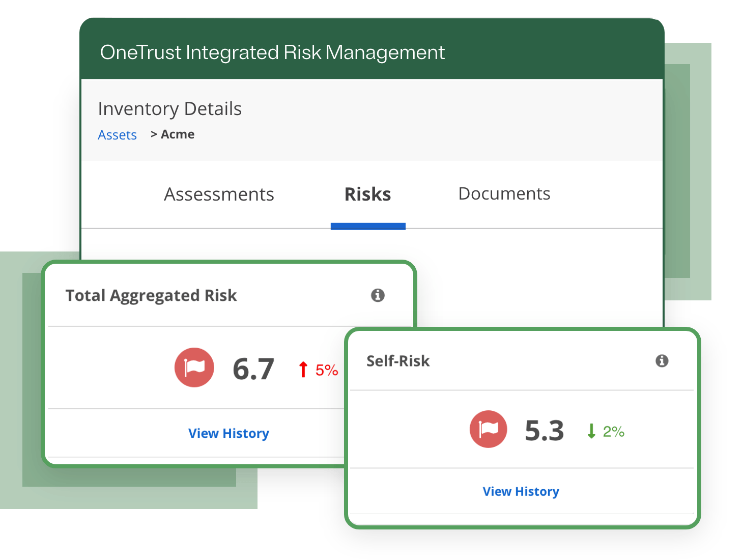Image resolution: width=743 pixels, height=560 pixels.
Task: Click the red flag icon beside 5.3
Action: click(x=489, y=429)
